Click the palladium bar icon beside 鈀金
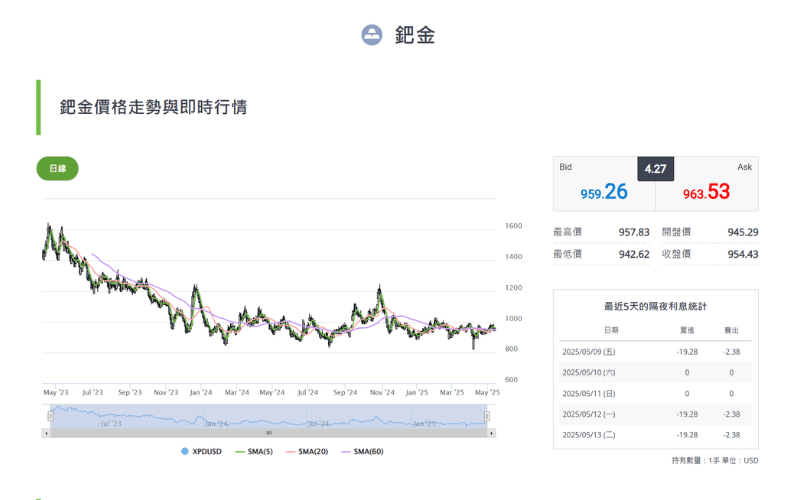The image size is (800, 500). pyautogui.click(x=371, y=35)
